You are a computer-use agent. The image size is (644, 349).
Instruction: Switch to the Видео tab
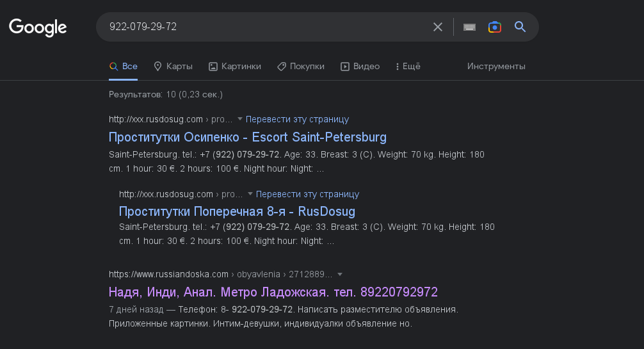pyautogui.click(x=360, y=66)
